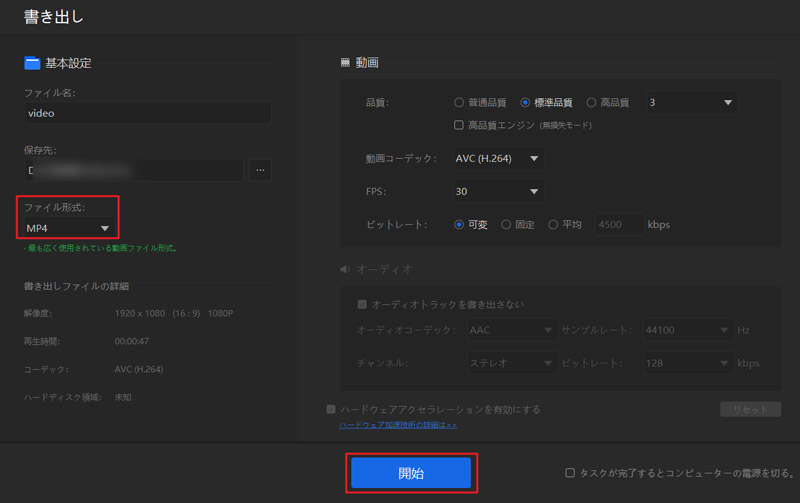Select the 平均 bitrate radio option

pos(554,225)
